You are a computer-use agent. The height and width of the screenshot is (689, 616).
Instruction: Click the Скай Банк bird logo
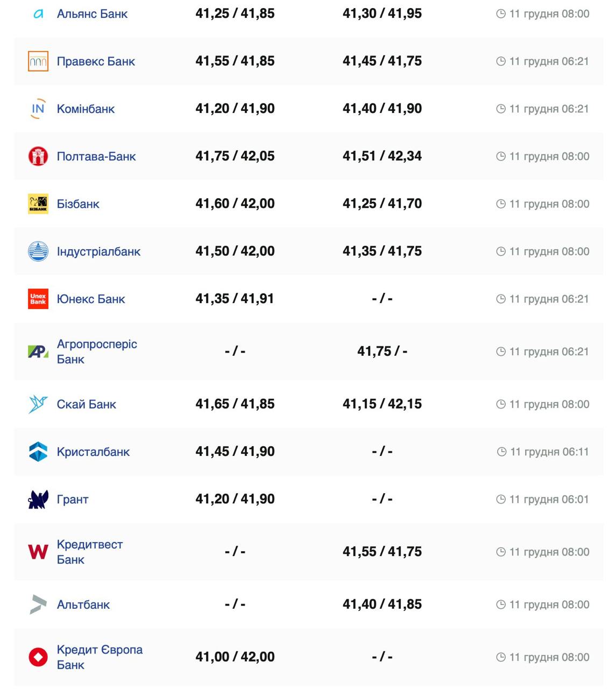point(38,404)
